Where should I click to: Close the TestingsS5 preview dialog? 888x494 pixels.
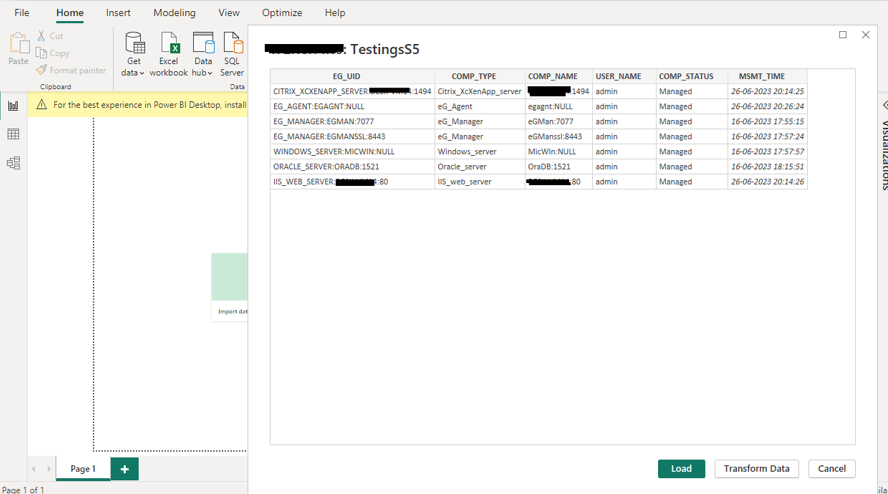point(865,35)
